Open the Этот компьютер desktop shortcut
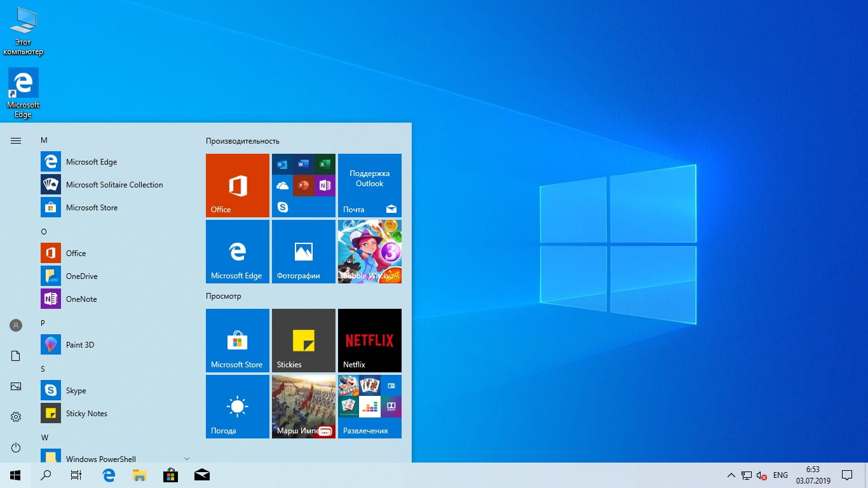The width and height of the screenshot is (868, 488). coord(24,32)
